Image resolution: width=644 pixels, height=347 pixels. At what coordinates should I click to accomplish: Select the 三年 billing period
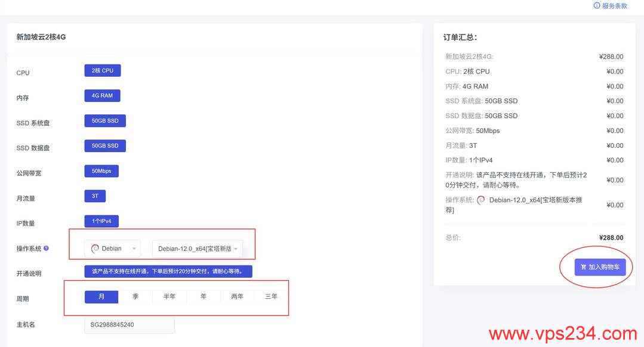click(x=270, y=296)
